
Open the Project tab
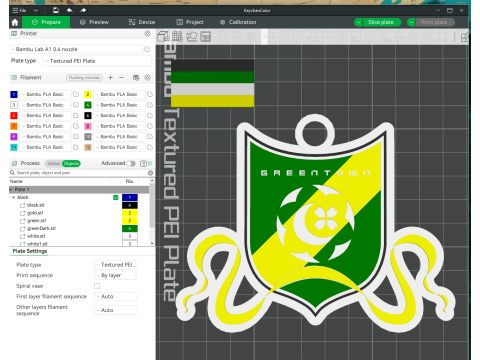click(190, 22)
